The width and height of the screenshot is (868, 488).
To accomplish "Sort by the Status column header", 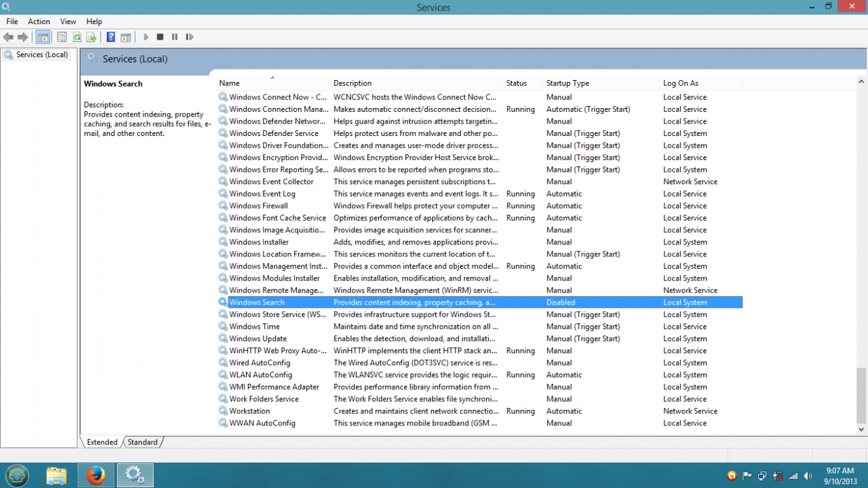I will pyautogui.click(x=522, y=83).
